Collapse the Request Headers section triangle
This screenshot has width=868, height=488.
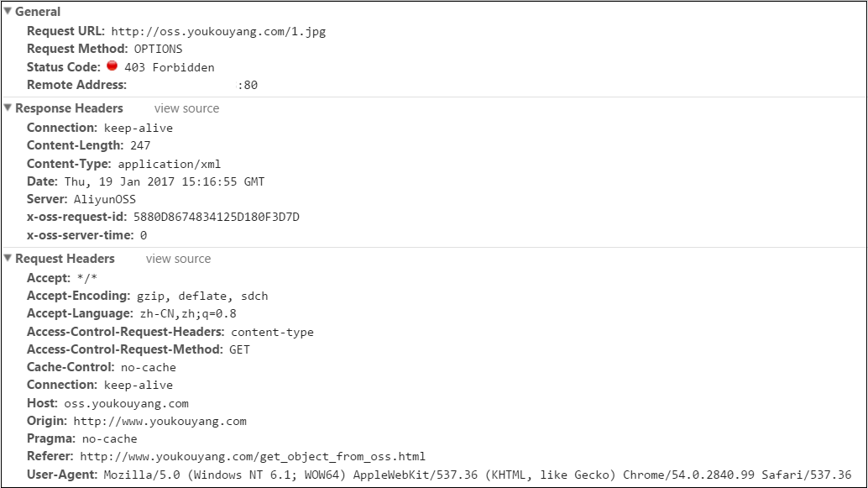pos(8,258)
